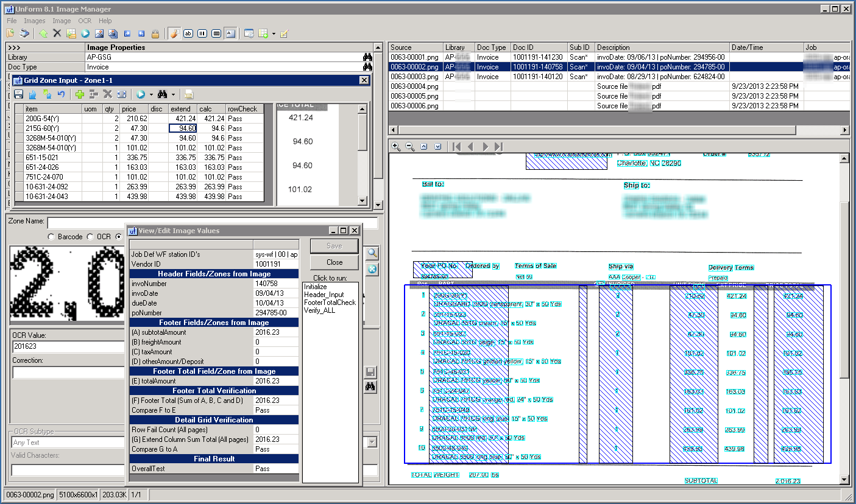Viewport: 856px width, 504px height.
Task: Click the padlock icon in main toolbar
Action: [x=155, y=33]
